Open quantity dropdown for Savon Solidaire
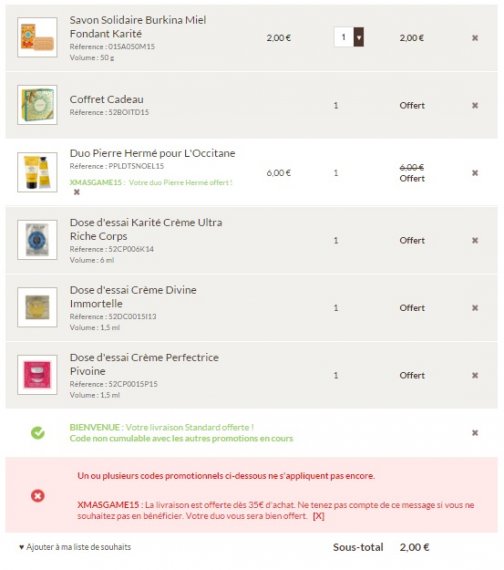Viewport: 504px width, 570px height. point(359,37)
